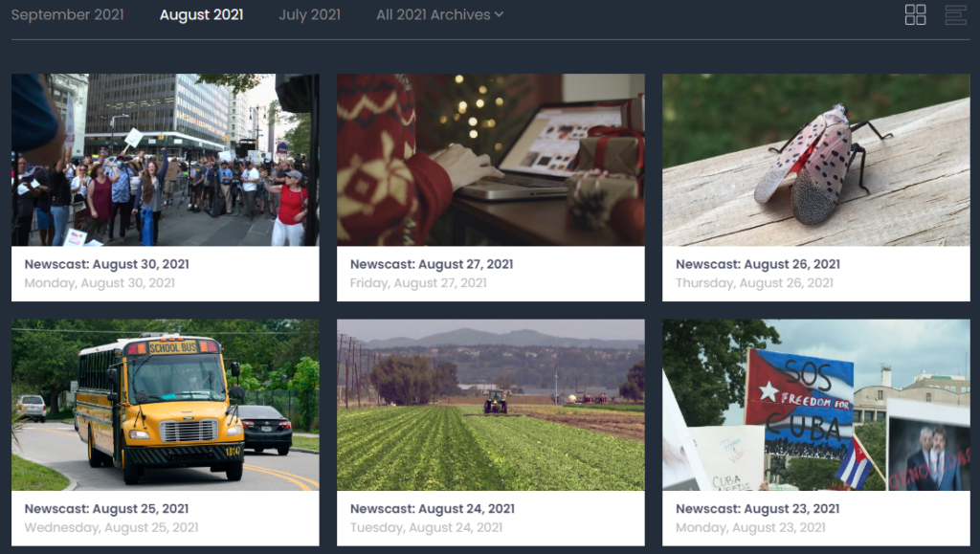Expand the All 2021 Archives dropdown
The width and height of the screenshot is (980, 554).
pyautogui.click(x=439, y=14)
